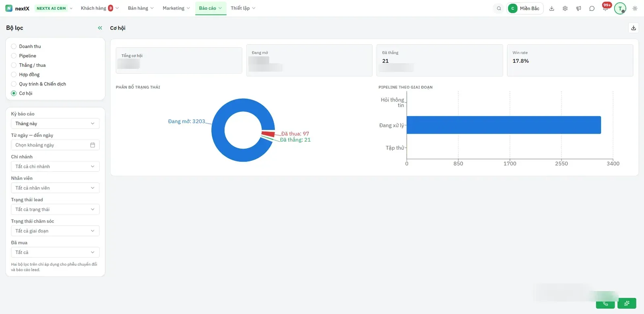Image resolution: width=644 pixels, height=314 pixels.
Task: Open the Trạng thái chăm sóc dropdown
Action: [x=55, y=231]
